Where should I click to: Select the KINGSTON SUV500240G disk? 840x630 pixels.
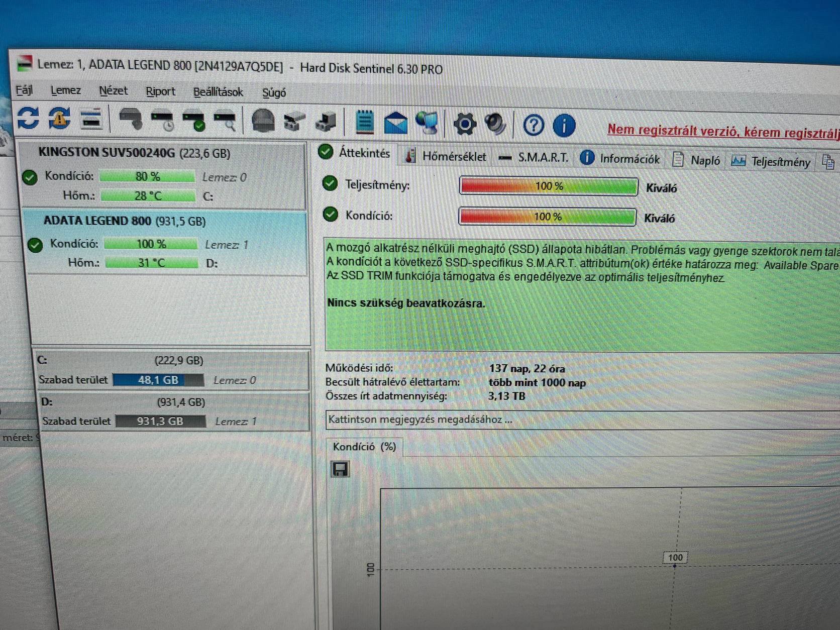click(162, 175)
